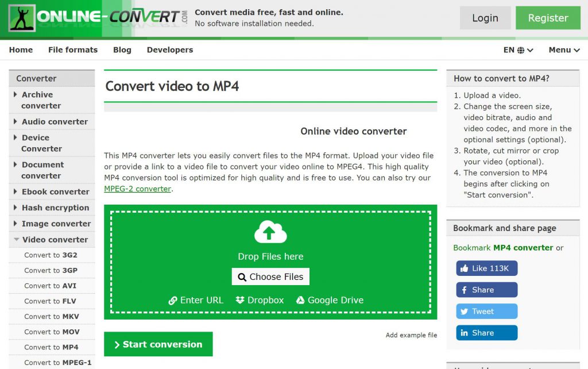588x369 pixels.
Task: Go to the Developers page
Action: pyautogui.click(x=170, y=50)
